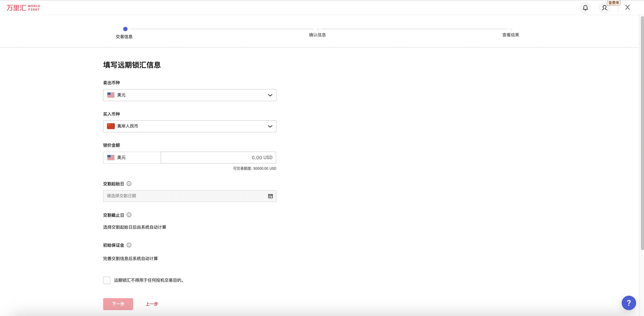
Task: Click the 下一步 button
Action: (x=118, y=304)
